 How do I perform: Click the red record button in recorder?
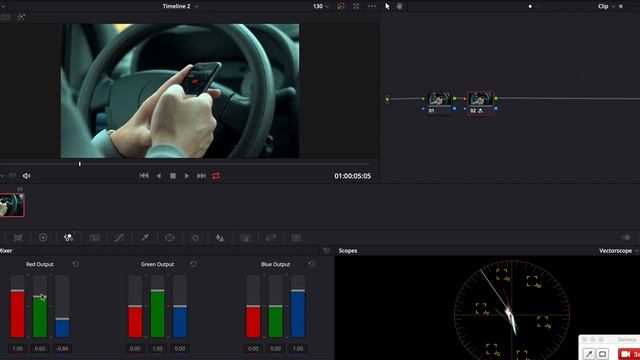[x=629, y=354]
